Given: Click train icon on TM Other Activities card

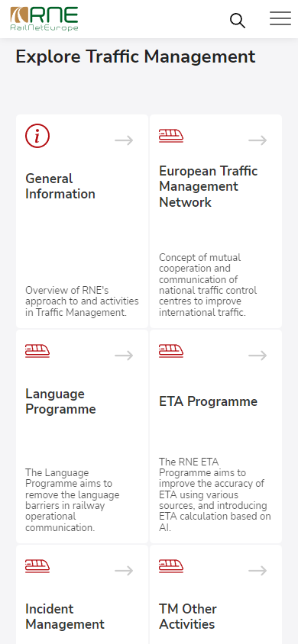Looking at the screenshot, I should pos(171,566).
